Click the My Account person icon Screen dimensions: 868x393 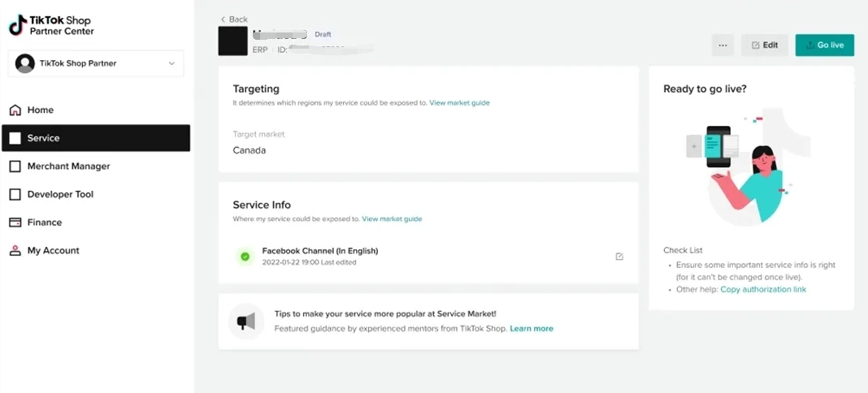coord(15,251)
